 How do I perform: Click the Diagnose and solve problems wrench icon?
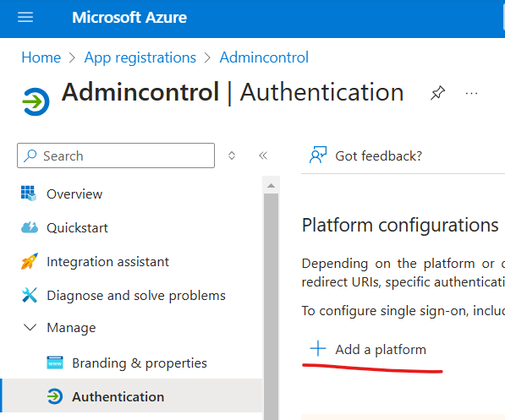pos(30,295)
